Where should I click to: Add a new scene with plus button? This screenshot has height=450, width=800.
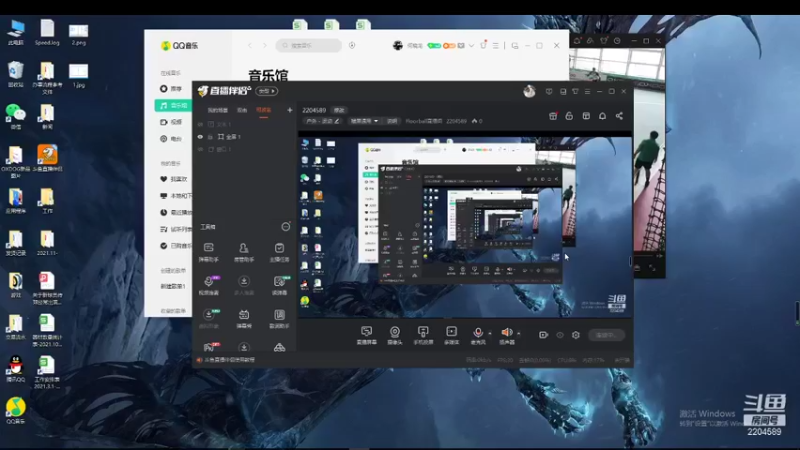click(x=289, y=110)
